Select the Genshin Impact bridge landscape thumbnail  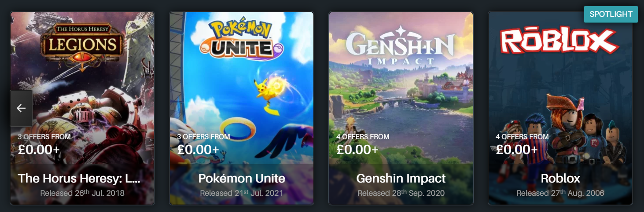tap(401, 108)
